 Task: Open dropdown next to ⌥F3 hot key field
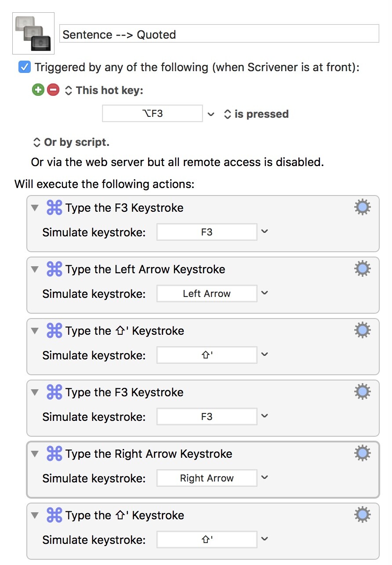pyautogui.click(x=211, y=114)
